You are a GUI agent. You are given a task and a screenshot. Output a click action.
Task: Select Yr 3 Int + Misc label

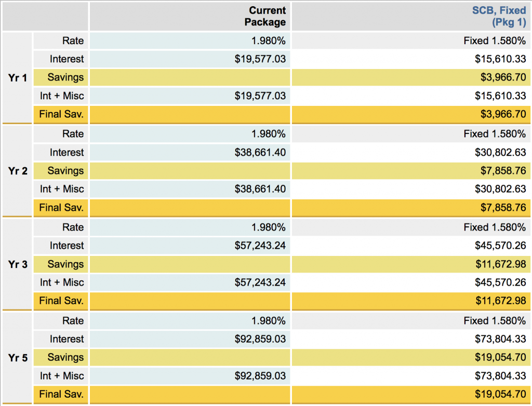tap(62, 282)
